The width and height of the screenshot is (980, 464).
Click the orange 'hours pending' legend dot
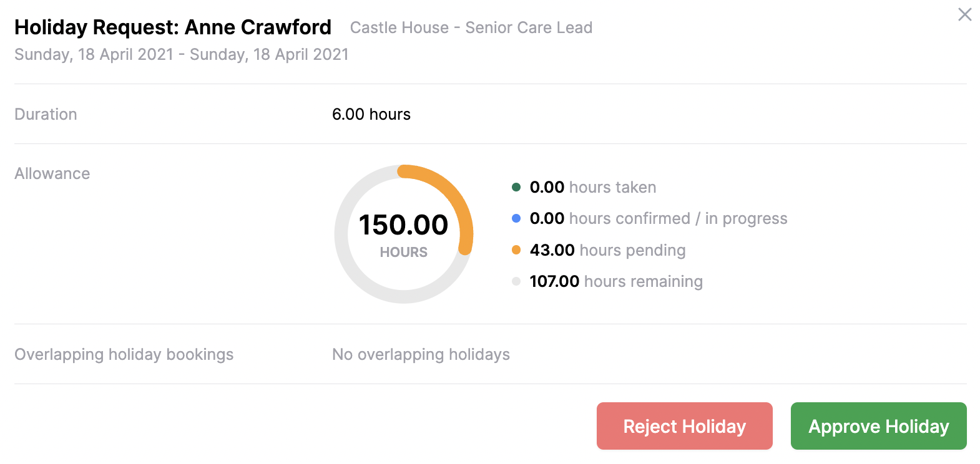click(x=516, y=249)
